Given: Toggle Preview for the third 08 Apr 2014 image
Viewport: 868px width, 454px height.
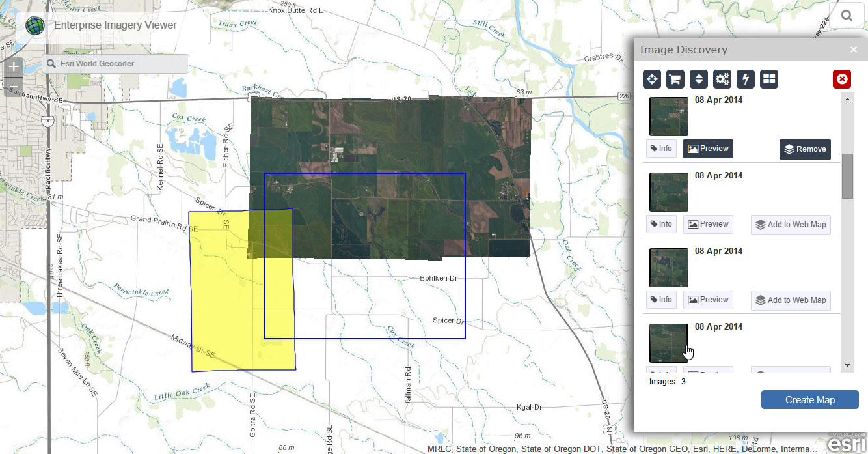Looking at the screenshot, I should (708, 300).
